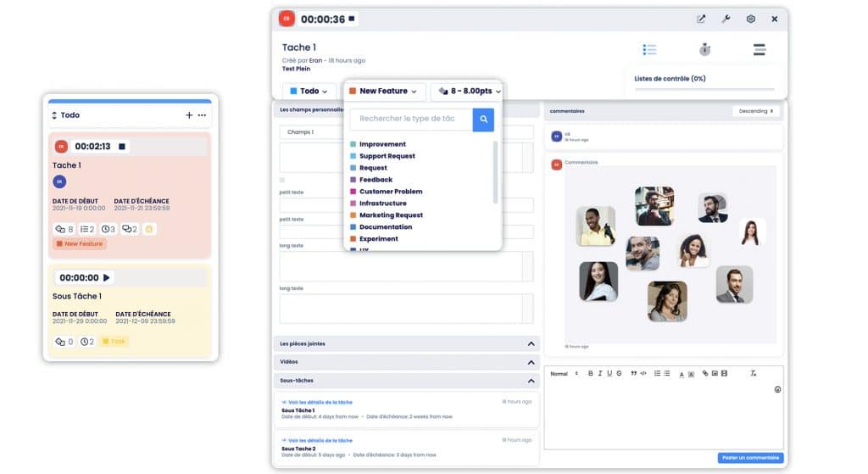Start the 00:00:00 timer on Sous Tâche 1 card
This screenshot has width=868, height=474.
(x=107, y=277)
